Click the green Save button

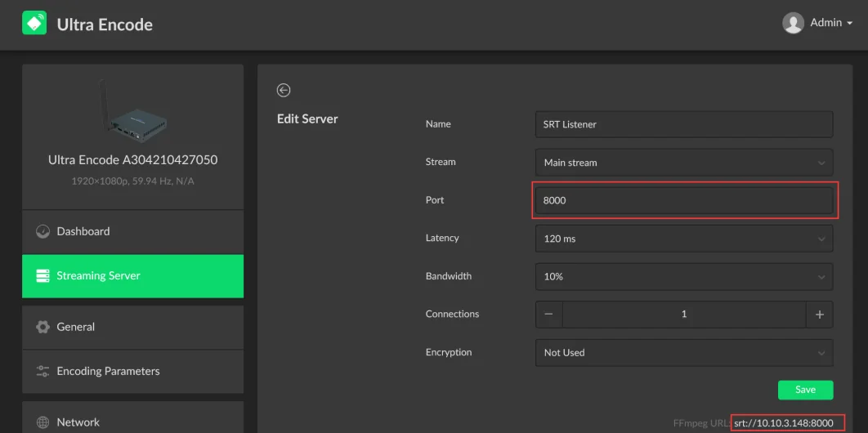click(x=805, y=390)
